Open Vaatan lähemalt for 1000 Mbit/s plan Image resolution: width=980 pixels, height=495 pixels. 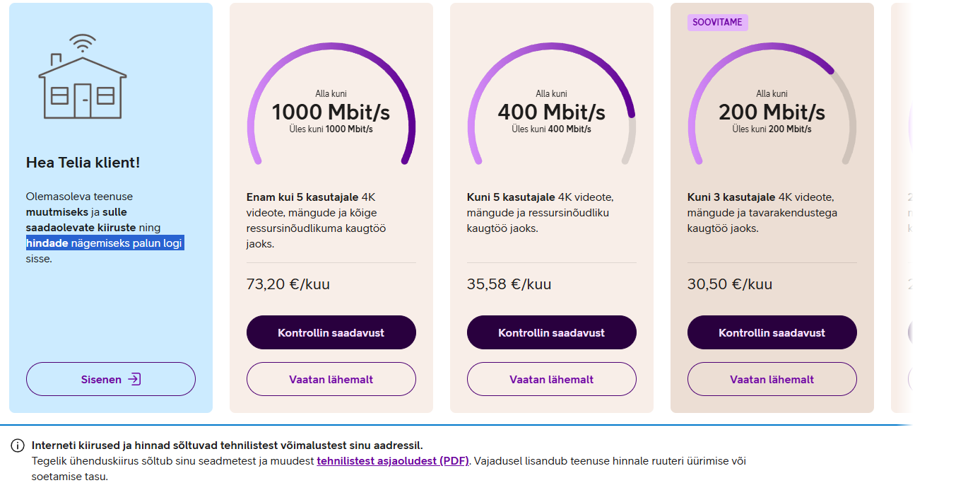[331, 379]
